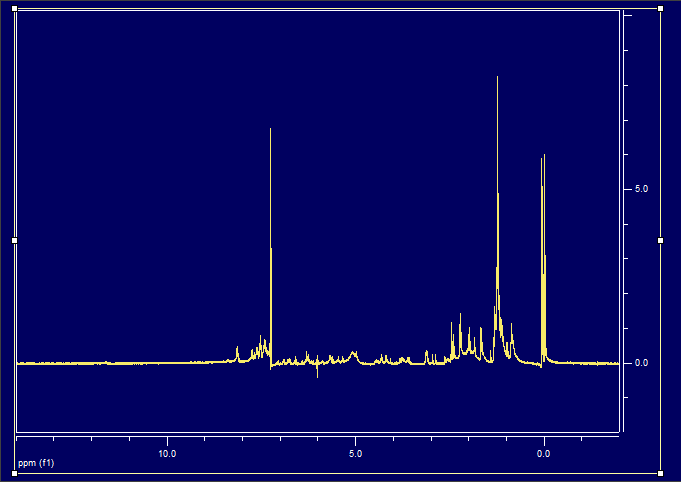The image size is (681, 482).
Task: Click the twin reference peak at 0.0 ppm
Action: click(x=543, y=256)
